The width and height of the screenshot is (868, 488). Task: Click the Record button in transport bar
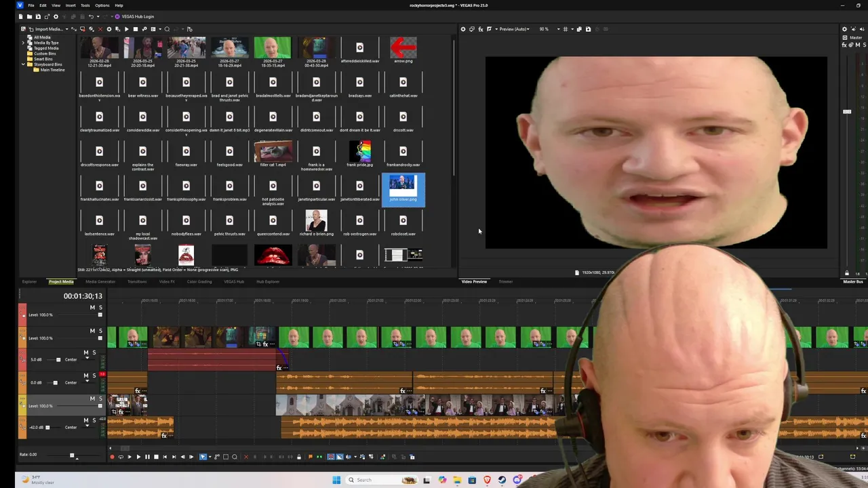coord(112,457)
